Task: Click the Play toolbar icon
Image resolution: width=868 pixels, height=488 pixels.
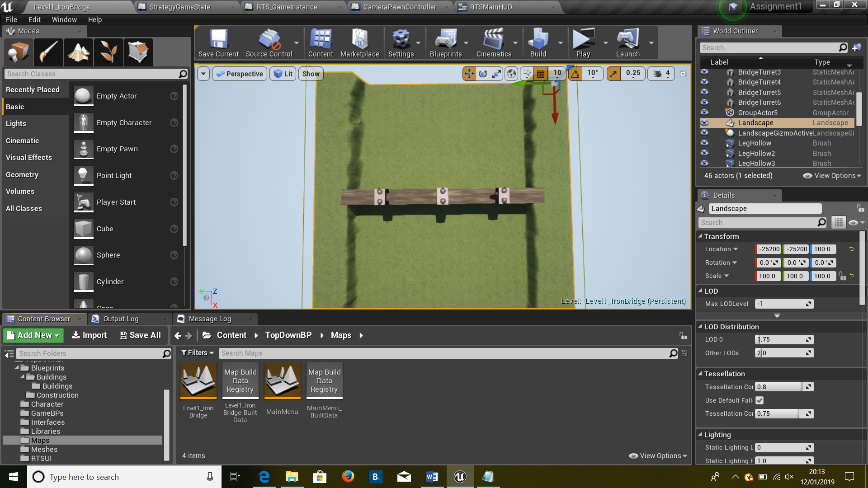Action: (583, 43)
